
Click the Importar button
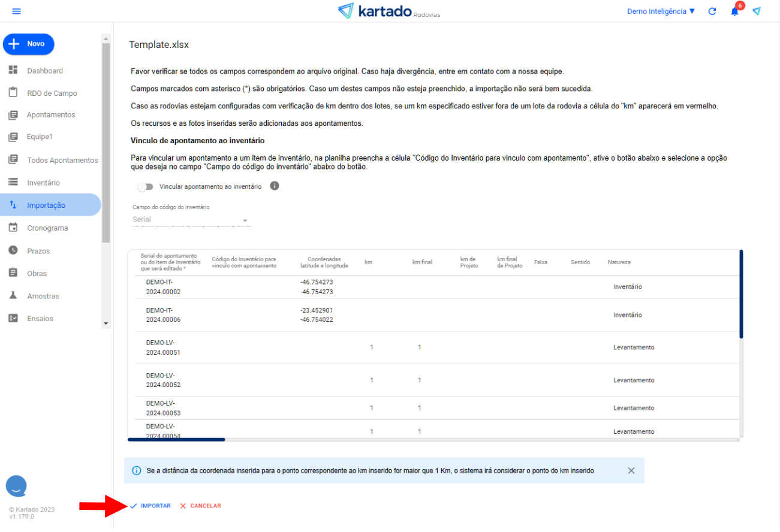click(150, 506)
